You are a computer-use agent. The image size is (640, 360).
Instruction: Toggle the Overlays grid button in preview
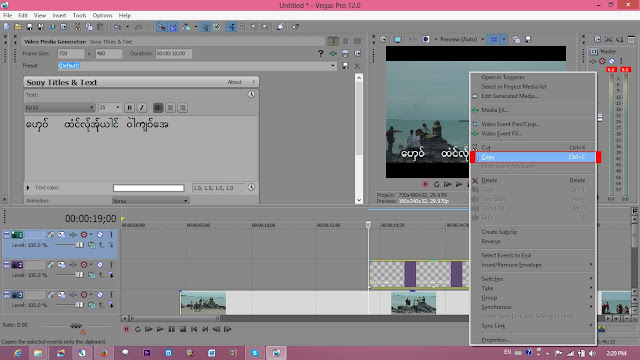point(494,40)
